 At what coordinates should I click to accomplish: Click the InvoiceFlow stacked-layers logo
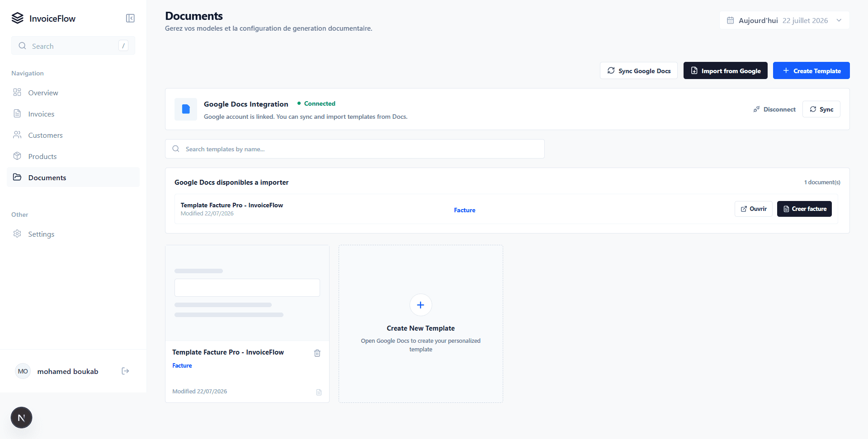(x=18, y=18)
